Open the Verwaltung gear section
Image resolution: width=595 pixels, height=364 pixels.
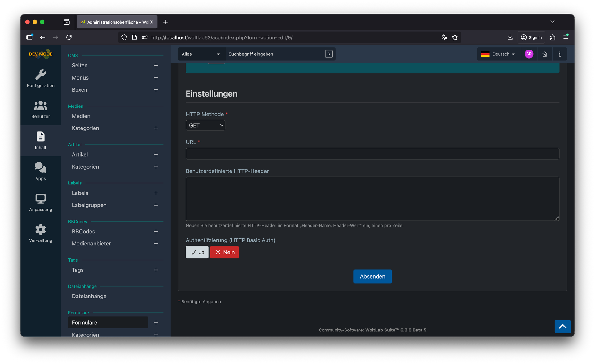41,233
